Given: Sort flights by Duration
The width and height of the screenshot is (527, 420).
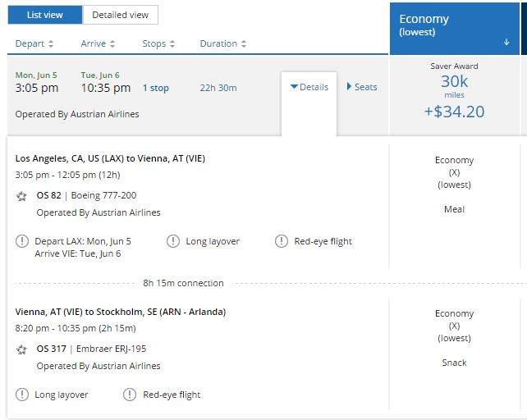Looking at the screenshot, I should coord(223,43).
